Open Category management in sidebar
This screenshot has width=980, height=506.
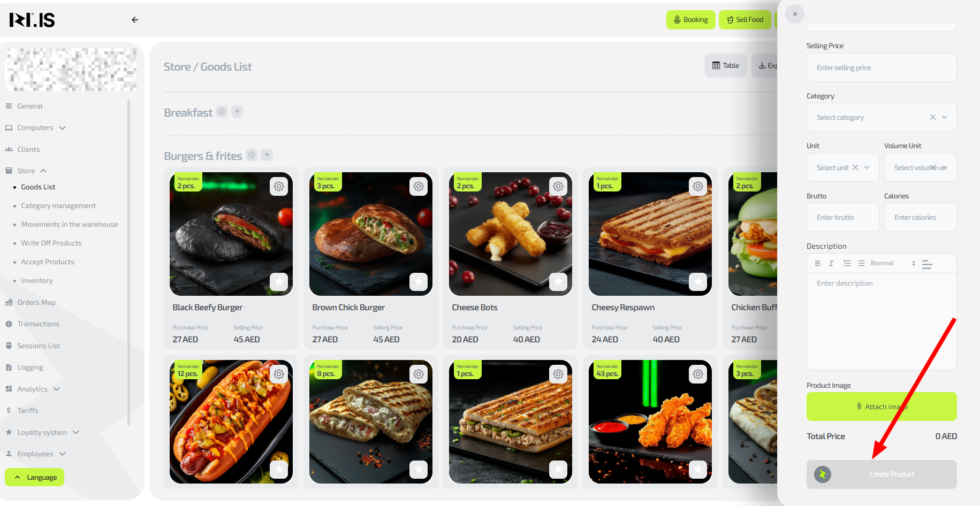(x=58, y=205)
